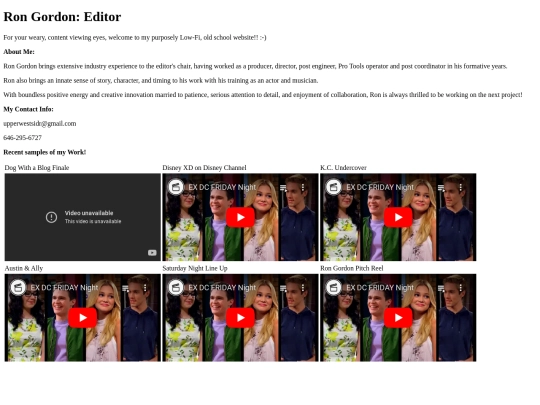Click the 'Ron Gordon: Editor' heading
The width and height of the screenshot is (540, 405).
tap(62, 17)
